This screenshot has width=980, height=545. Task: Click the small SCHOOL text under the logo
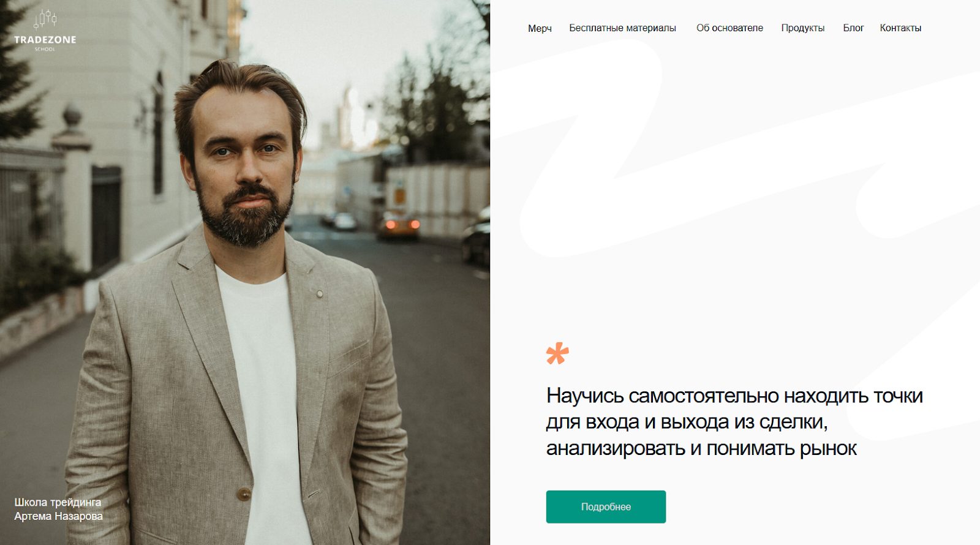(45, 49)
